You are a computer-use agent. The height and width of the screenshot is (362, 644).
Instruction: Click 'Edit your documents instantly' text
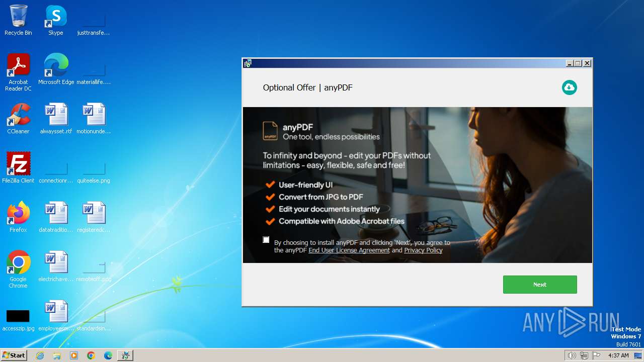(x=329, y=209)
